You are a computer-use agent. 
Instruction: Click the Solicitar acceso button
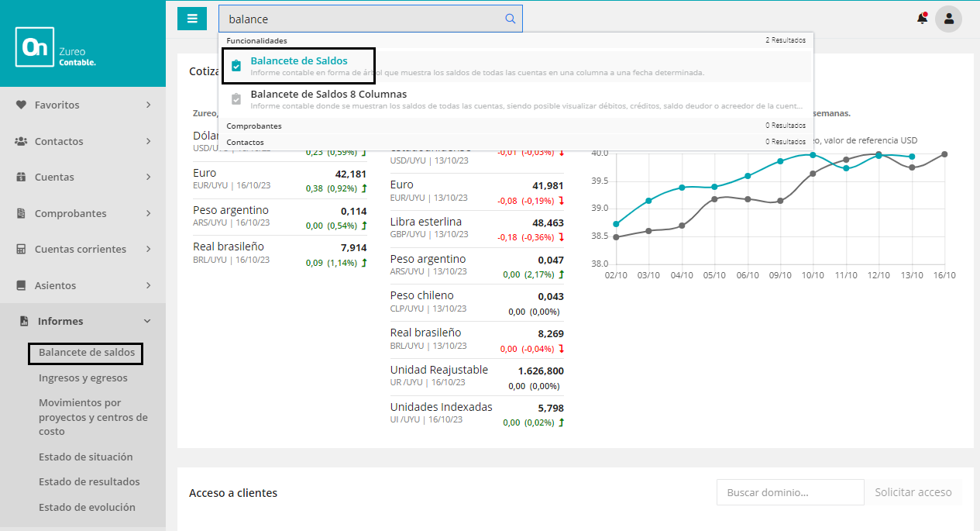pyautogui.click(x=913, y=492)
